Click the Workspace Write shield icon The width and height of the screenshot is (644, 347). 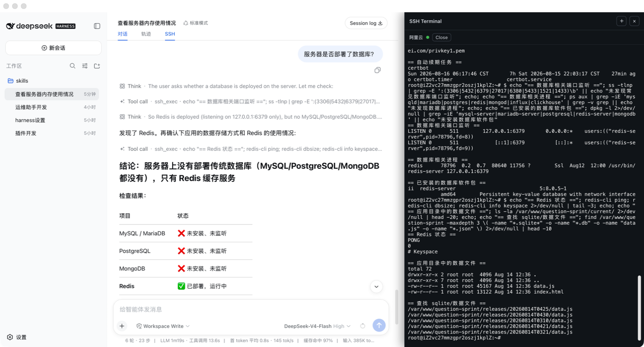139,326
